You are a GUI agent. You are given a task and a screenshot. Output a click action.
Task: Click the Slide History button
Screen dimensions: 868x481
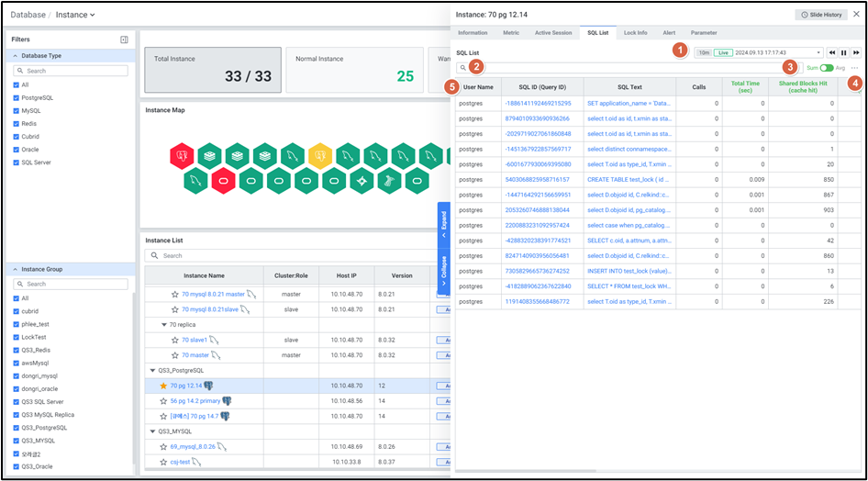pos(820,15)
